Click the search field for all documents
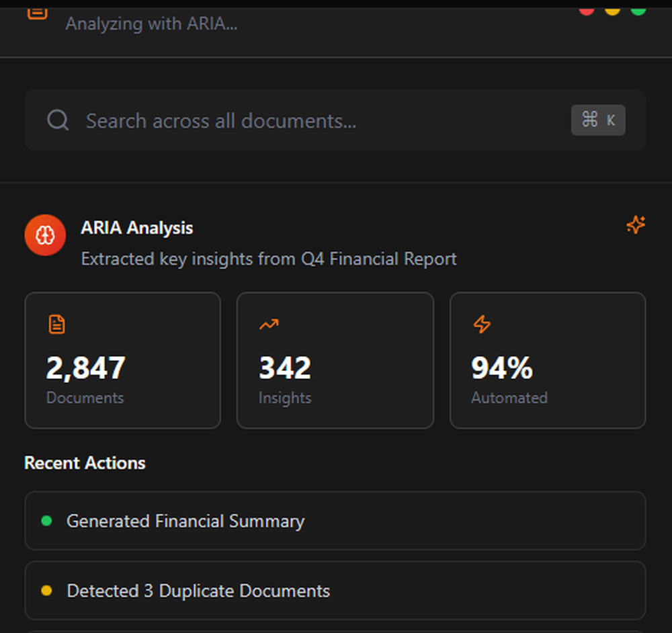The width and height of the screenshot is (672, 633). 335,120
